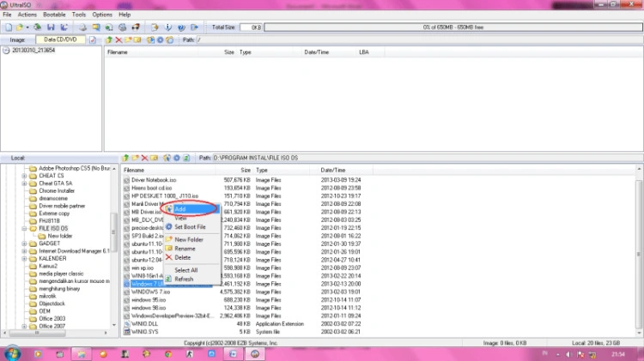Image resolution: width=644 pixels, height=361 pixels.
Task: Click the red X delete icon in Local toolbar
Action: click(x=144, y=158)
